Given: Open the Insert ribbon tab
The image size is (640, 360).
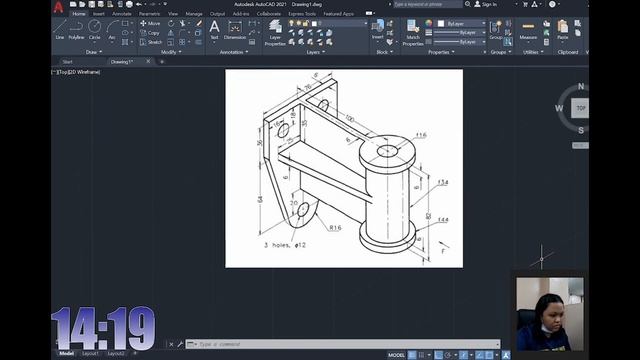Looking at the screenshot, I should [x=98, y=14].
